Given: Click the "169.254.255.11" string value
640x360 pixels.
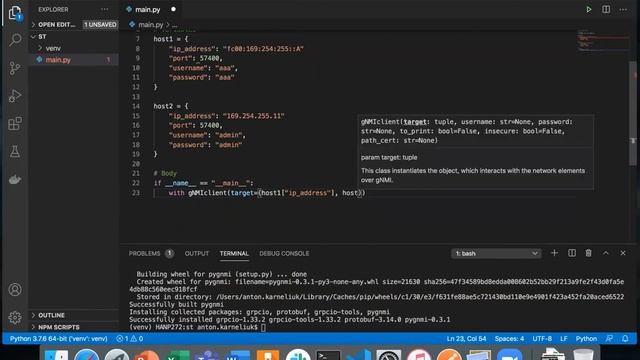Looking at the screenshot, I should coord(253,116).
